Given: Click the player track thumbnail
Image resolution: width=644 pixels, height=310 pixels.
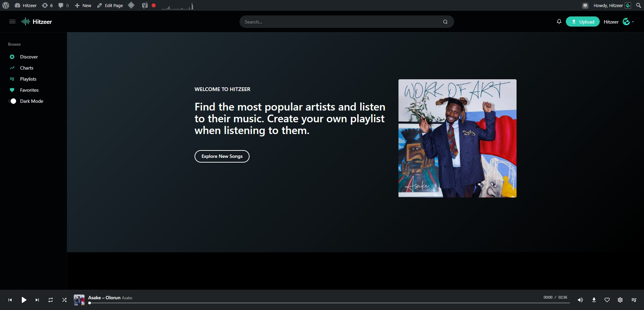Looking at the screenshot, I should [79, 300].
